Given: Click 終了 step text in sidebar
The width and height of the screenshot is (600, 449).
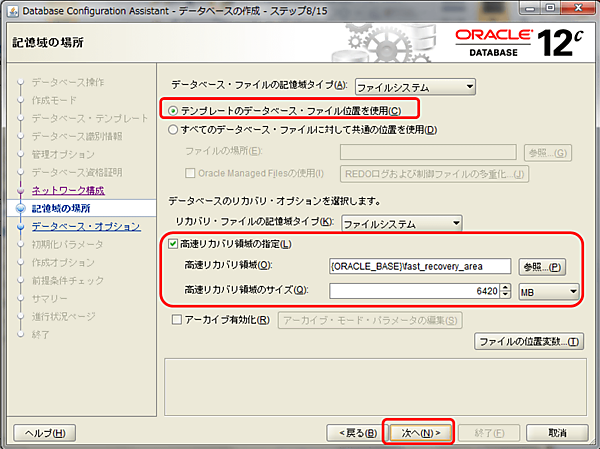Looking at the screenshot, I should (x=41, y=334).
